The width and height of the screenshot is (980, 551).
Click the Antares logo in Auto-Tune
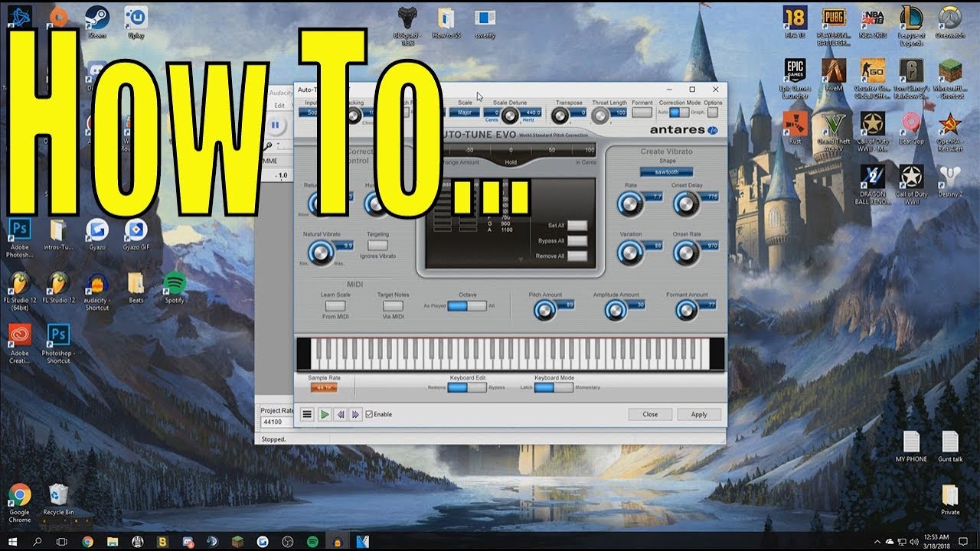click(684, 130)
